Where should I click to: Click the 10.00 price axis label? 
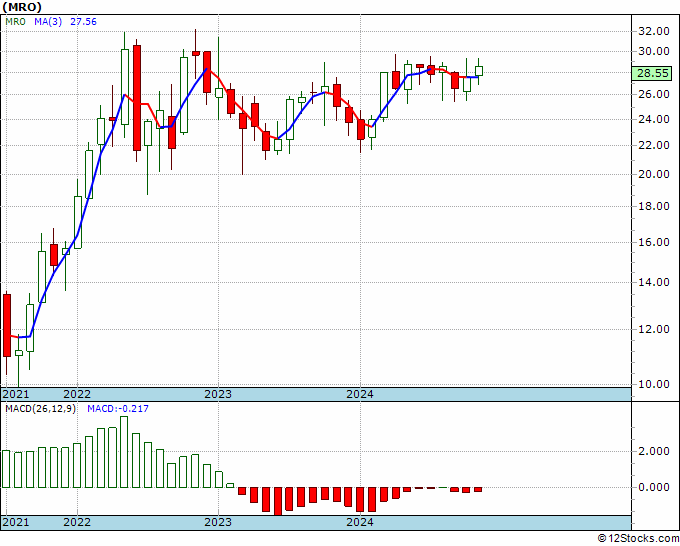tap(653, 384)
